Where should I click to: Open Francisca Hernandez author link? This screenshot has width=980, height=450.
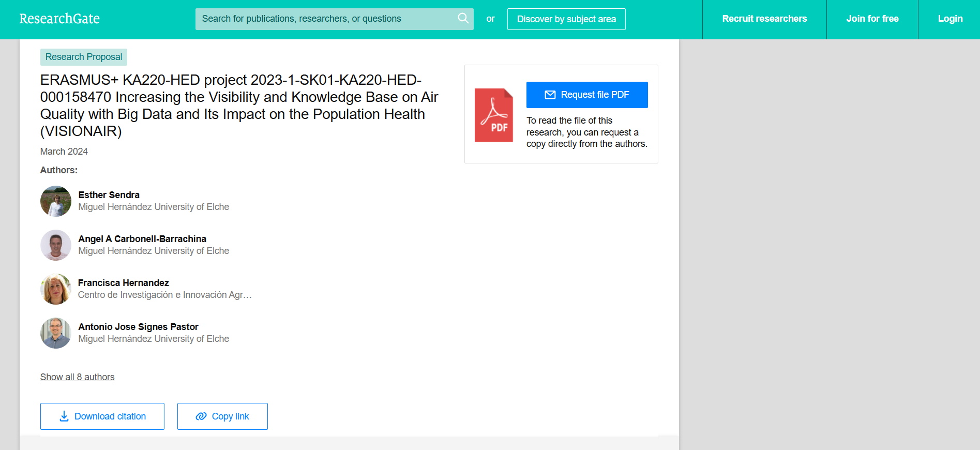coord(124,283)
